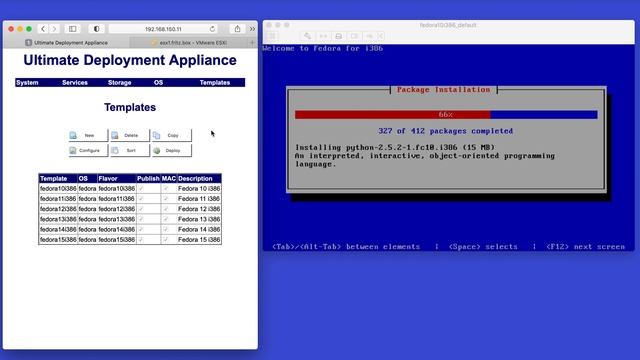Select the fedora13i386 template name cell
640x360 pixels.
click(x=58, y=219)
